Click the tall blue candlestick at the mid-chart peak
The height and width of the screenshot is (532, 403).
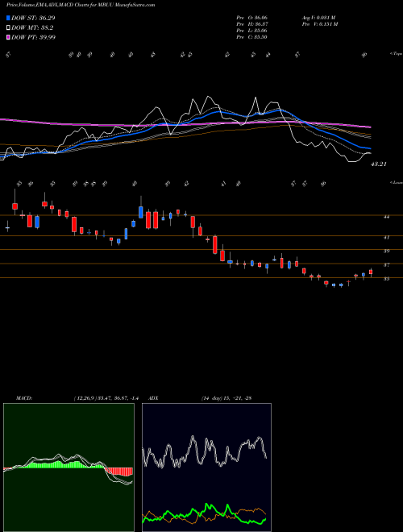(x=141, y=212)
